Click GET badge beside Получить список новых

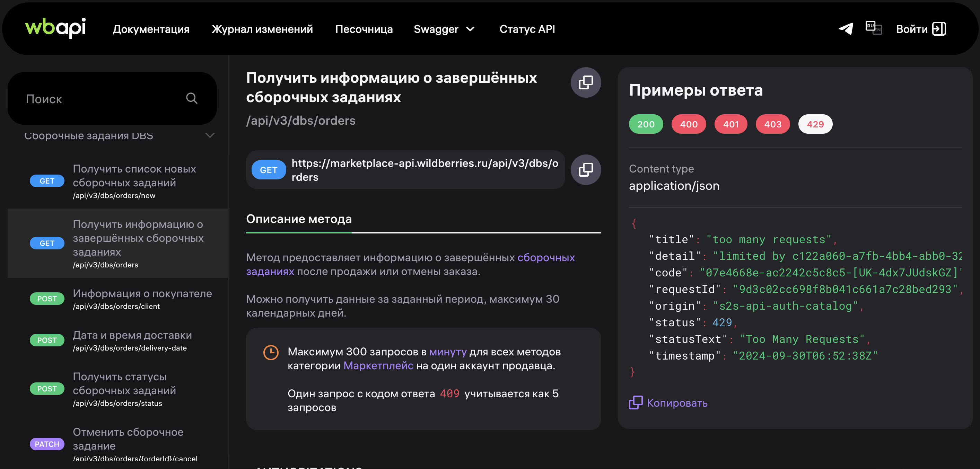47,181
